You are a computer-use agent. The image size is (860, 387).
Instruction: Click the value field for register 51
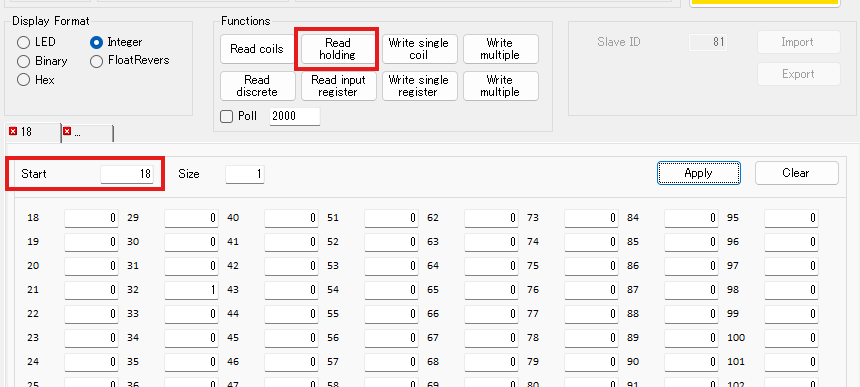391,218
